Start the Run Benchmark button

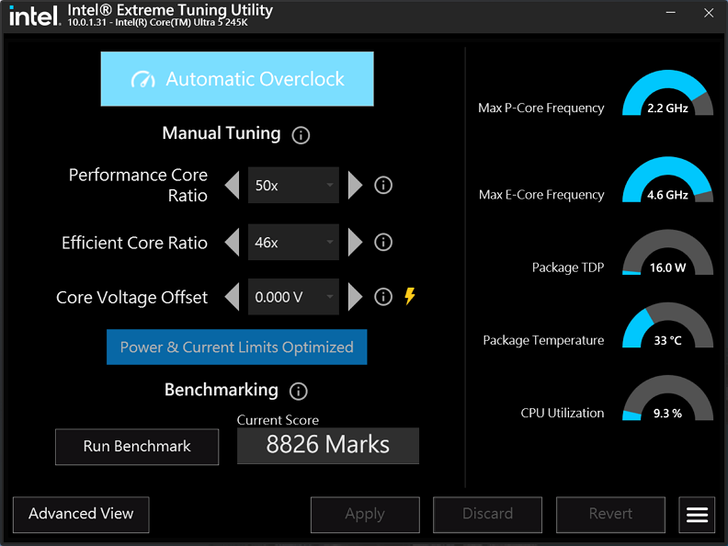point(137,447)
